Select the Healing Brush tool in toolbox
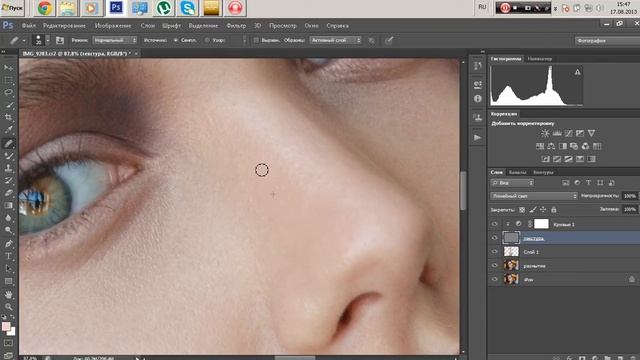The width and height of the screenshot is (640, 360). (8, 143)
